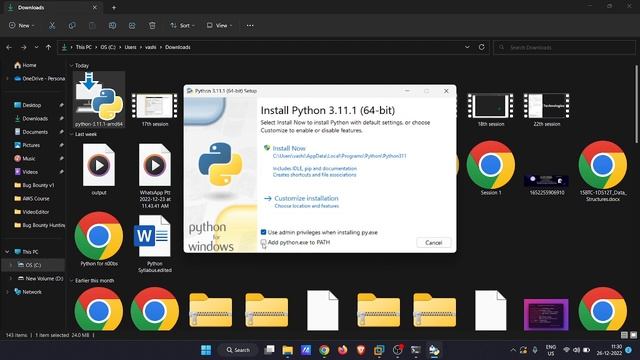Open Windows Start menu

[x=206, y=350]
